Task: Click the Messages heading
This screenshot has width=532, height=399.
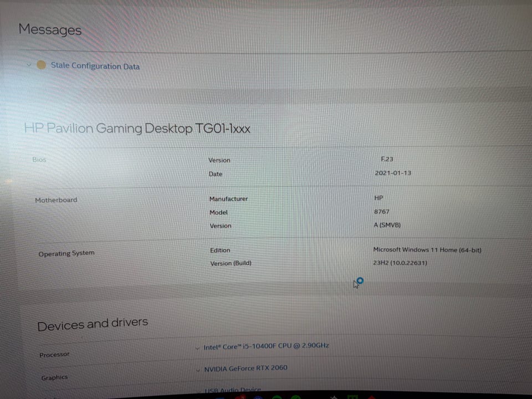Action: click(50, 29)
